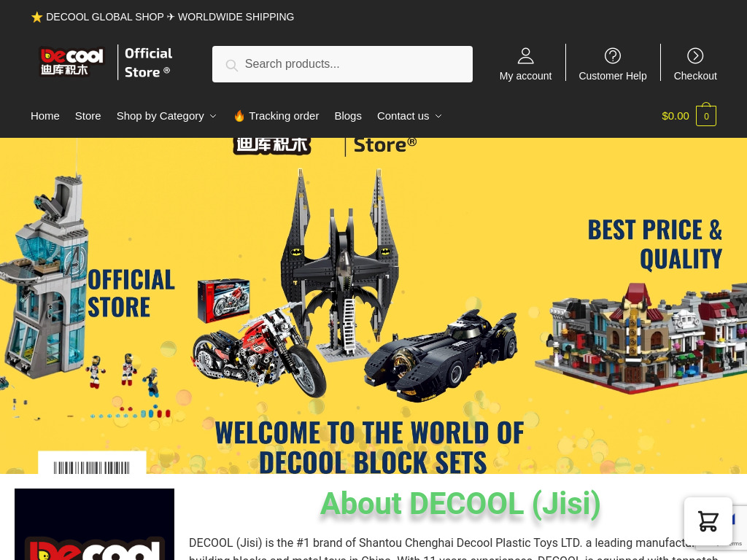
Task: Click the Welcome to Decool block sets banner
Action: click(370, 447)
